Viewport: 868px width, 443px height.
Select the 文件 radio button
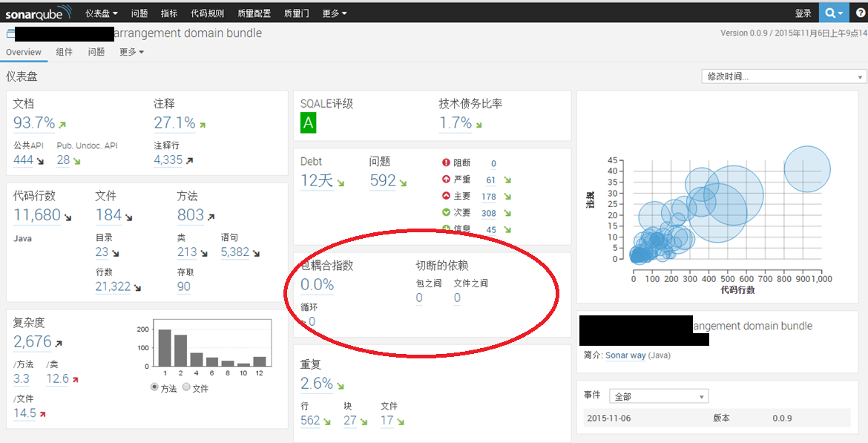pyautogui.click(x=186, y=387)
